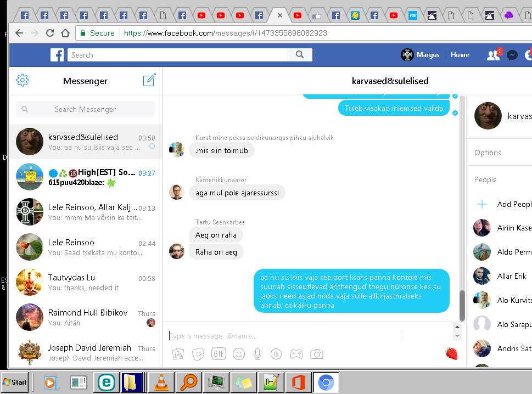Send the strawberry emoji
532x394 pixels.
point(452,353)
